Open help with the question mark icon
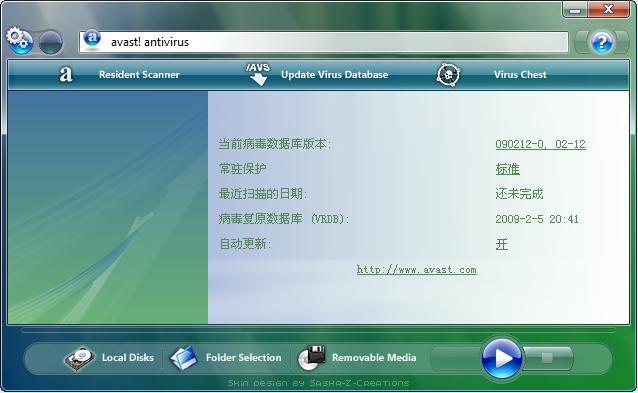 coord(602,42)
